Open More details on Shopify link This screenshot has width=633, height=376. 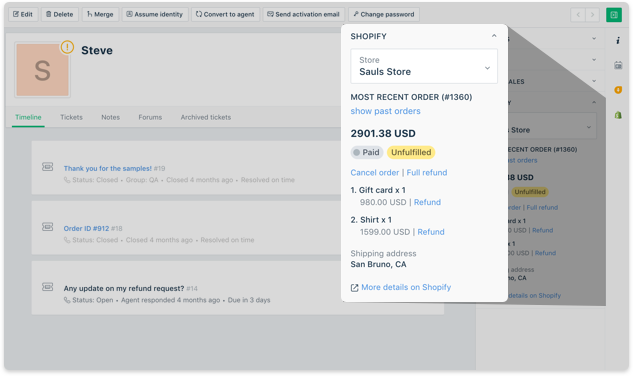(406, 287)
